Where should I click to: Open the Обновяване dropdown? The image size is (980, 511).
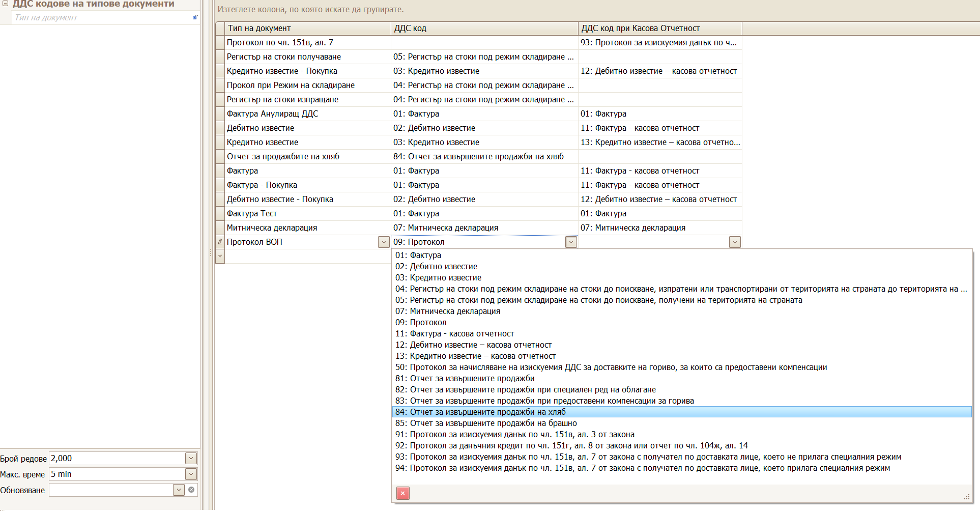[x=179, y=490]
